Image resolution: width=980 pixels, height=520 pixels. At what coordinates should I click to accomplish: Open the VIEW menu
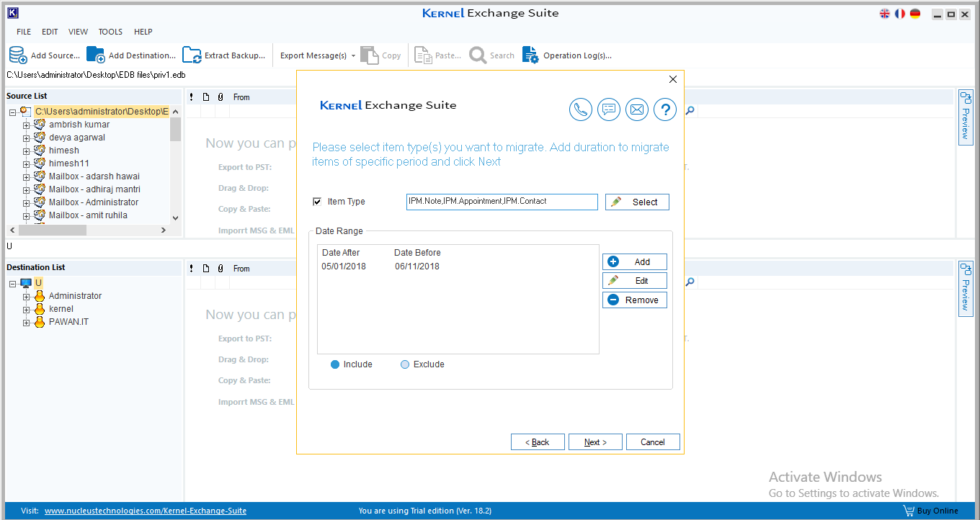[x=79, y=32]
